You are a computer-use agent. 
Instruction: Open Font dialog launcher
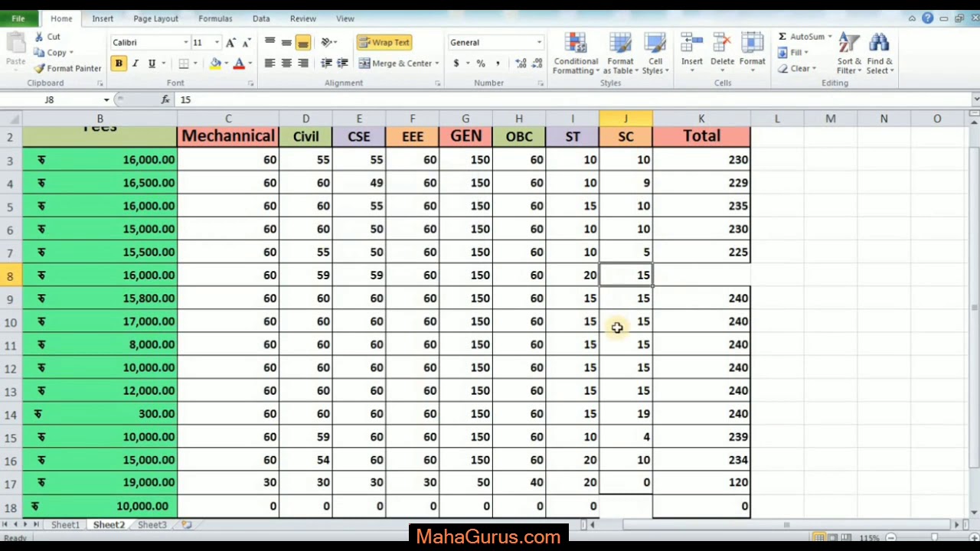(250, 83)
